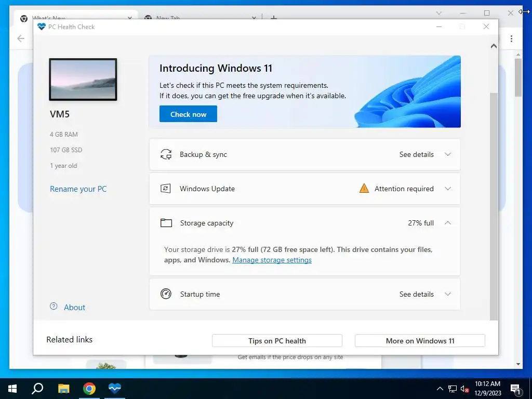The height and width of the screenshot is (399, 532).
Task: Click the About question mark icon
Action: point(54,307)
